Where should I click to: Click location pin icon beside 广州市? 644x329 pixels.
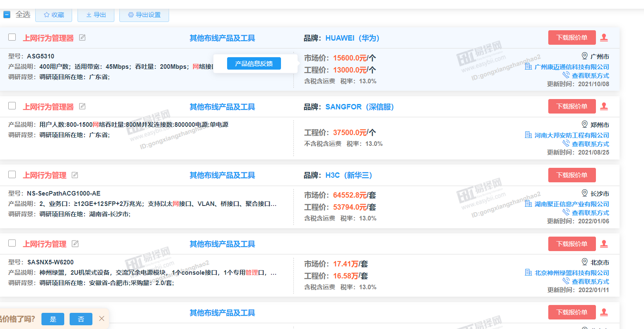coord(585,56)
